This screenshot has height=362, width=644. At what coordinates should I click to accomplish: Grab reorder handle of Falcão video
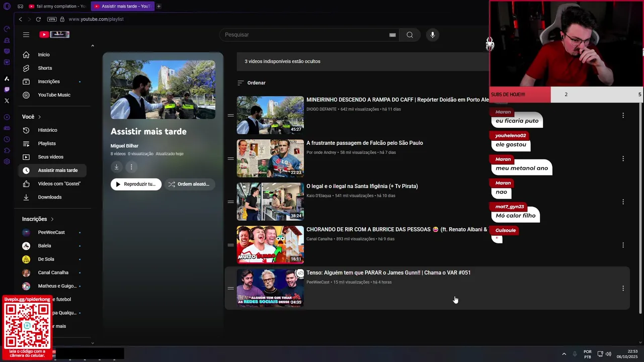pyautogui.click(x=230, y=158)
